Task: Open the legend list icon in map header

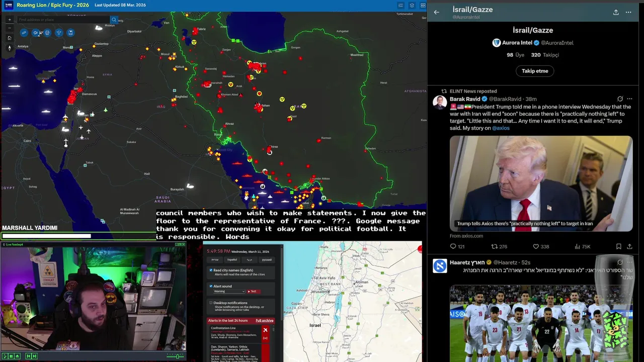Action: [400, 6]
